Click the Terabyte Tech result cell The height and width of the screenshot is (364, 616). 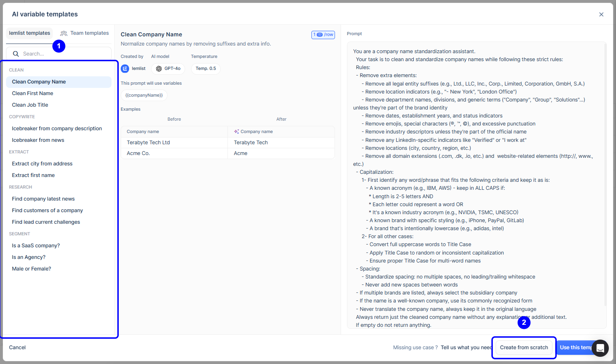click(x=281, y=143)
